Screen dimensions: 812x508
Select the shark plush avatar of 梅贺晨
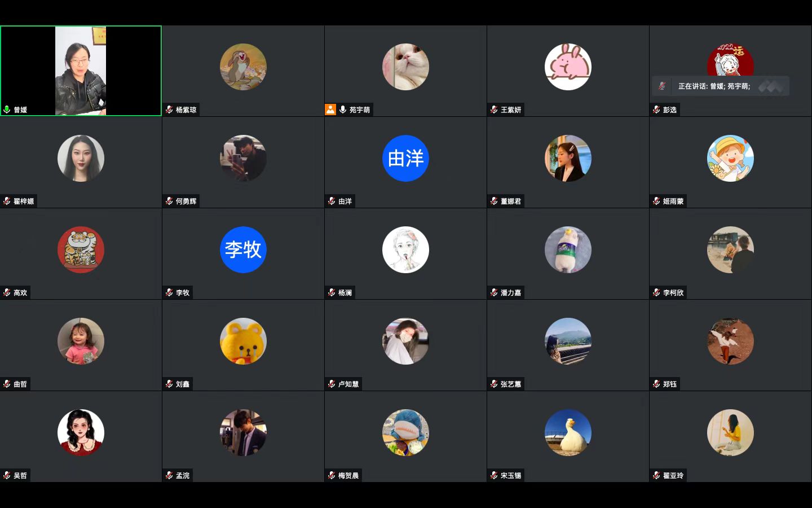pos(405,432)
